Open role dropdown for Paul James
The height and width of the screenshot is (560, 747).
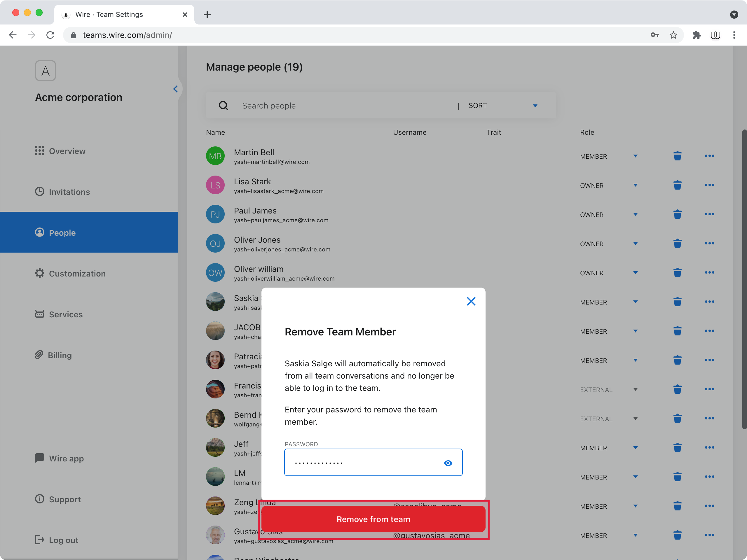pos(635,214)
